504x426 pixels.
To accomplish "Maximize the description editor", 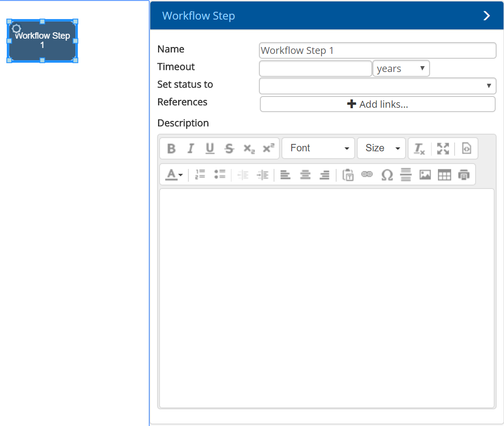I will (443, 148).
